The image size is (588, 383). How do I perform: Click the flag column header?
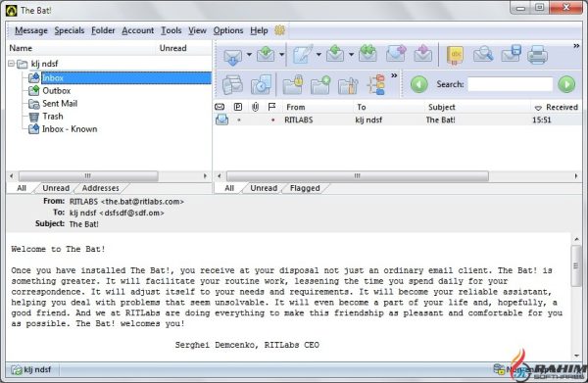pyautogui.click(x=271, y=107)
